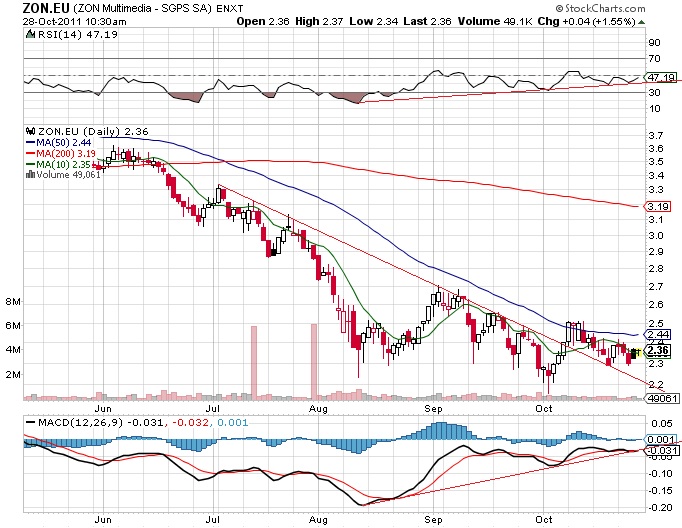Screen dimensions: 682x528
Task: Click the 2.2 price axis label
Action: coord(655,384)
